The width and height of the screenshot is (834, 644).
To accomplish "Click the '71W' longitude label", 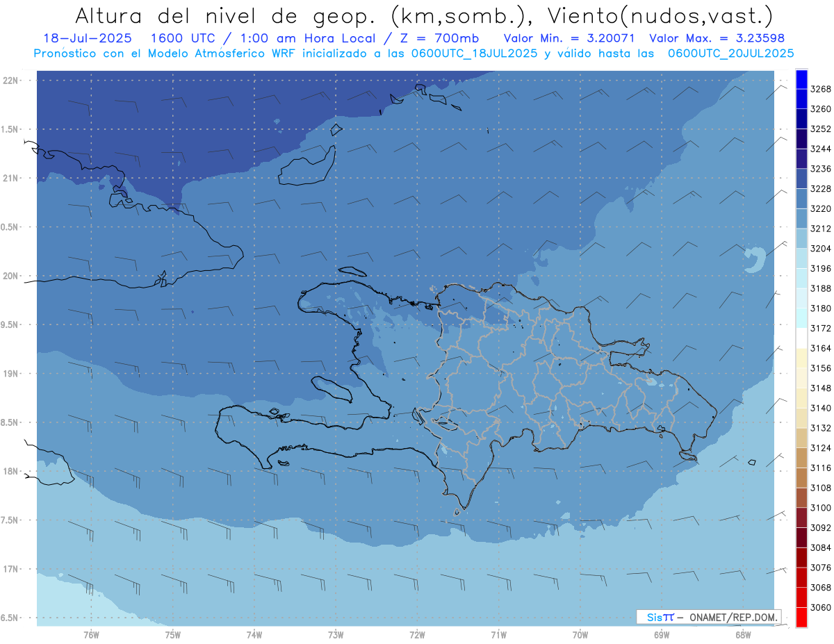I will (499, 635).
